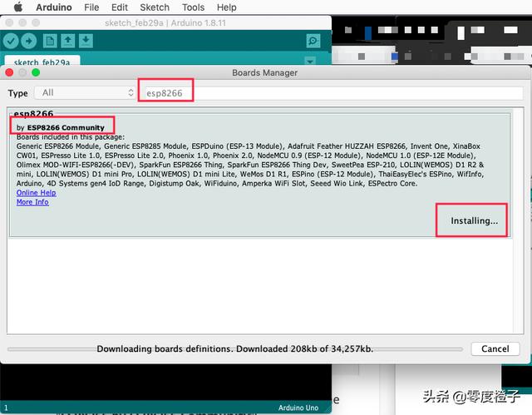532x415 pixels.
Task: Open the More Info link
Action: click(32, 202)
